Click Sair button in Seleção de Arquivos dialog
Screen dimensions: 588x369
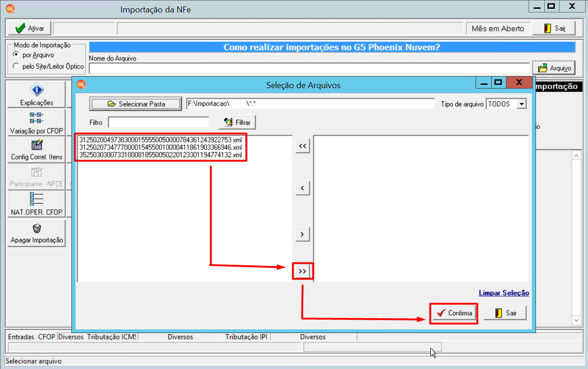coord(505,313)
